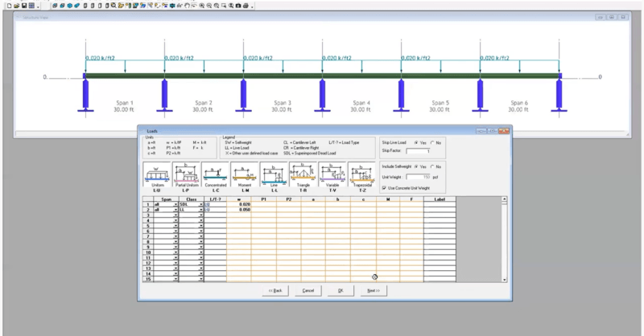Pick the Concentrated load type icon

(x=216, y=175)
